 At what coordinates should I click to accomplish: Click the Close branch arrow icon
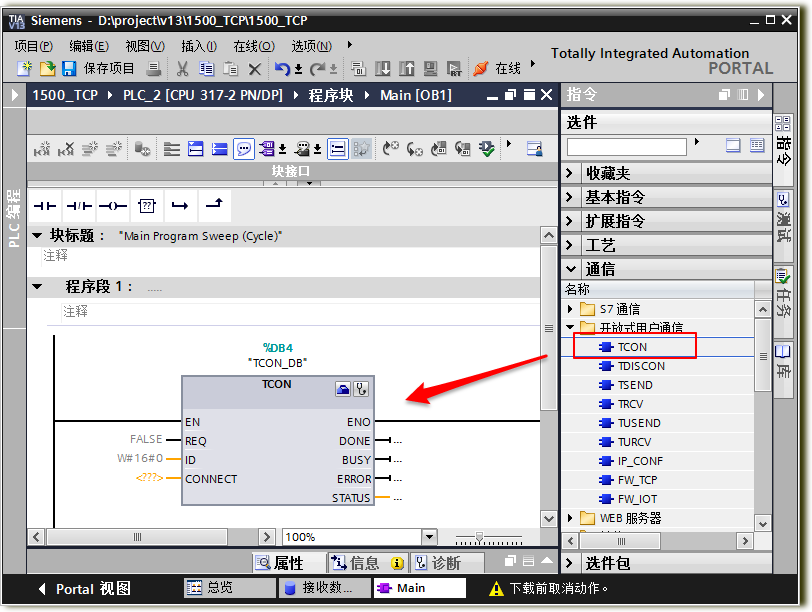pos(214,206)
